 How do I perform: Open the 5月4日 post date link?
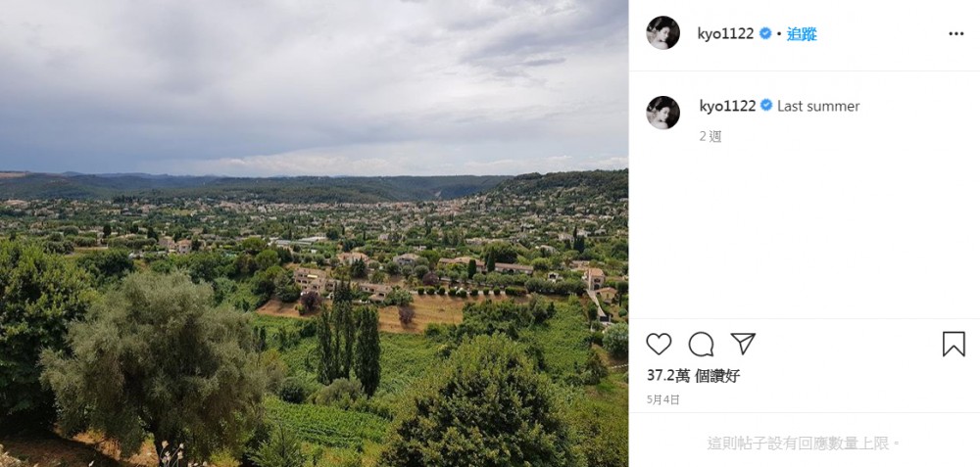coord(662,399)
